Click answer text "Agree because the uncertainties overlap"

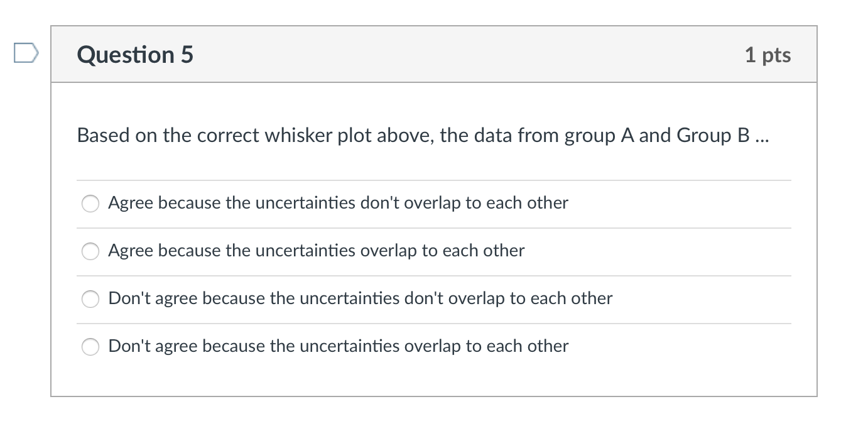coord(316,251)
